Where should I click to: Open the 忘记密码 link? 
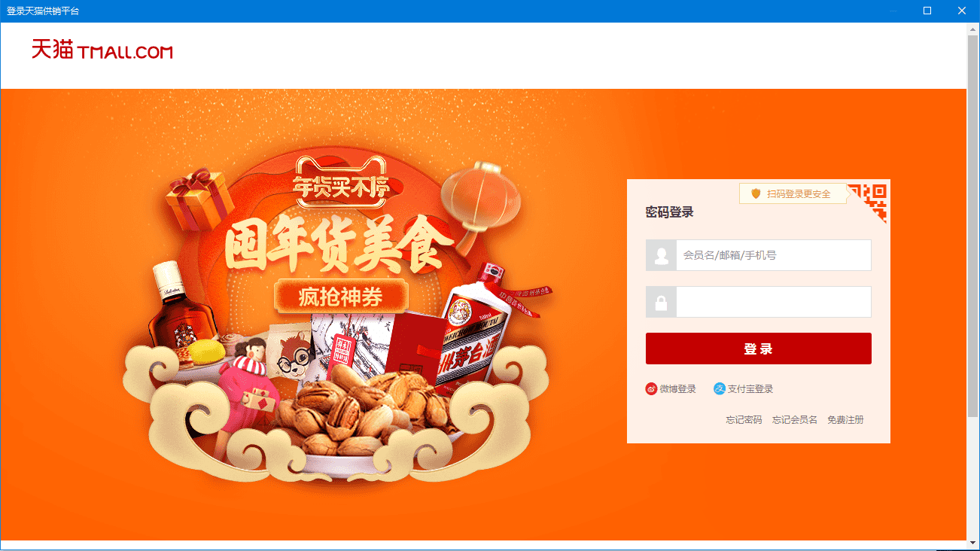(744, 420)
